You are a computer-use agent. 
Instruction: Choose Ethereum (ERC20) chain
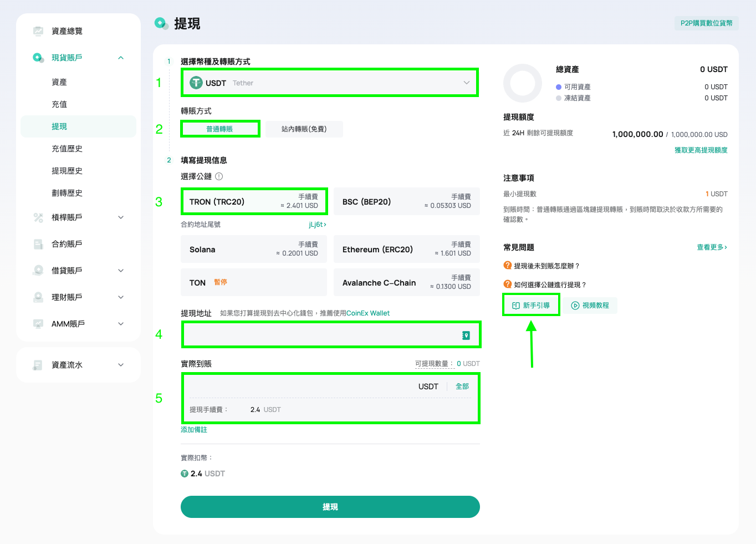(x=407, y=248)
